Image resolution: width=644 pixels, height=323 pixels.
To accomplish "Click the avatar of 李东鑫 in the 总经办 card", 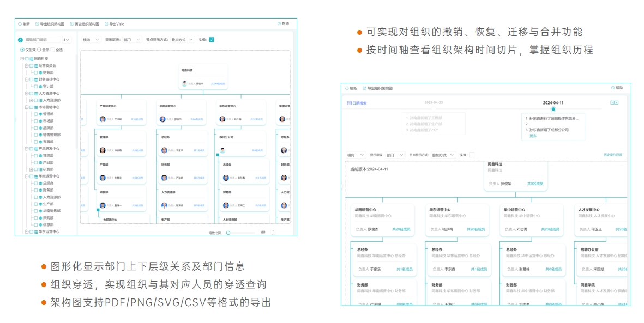I will [x=226, y=178].
